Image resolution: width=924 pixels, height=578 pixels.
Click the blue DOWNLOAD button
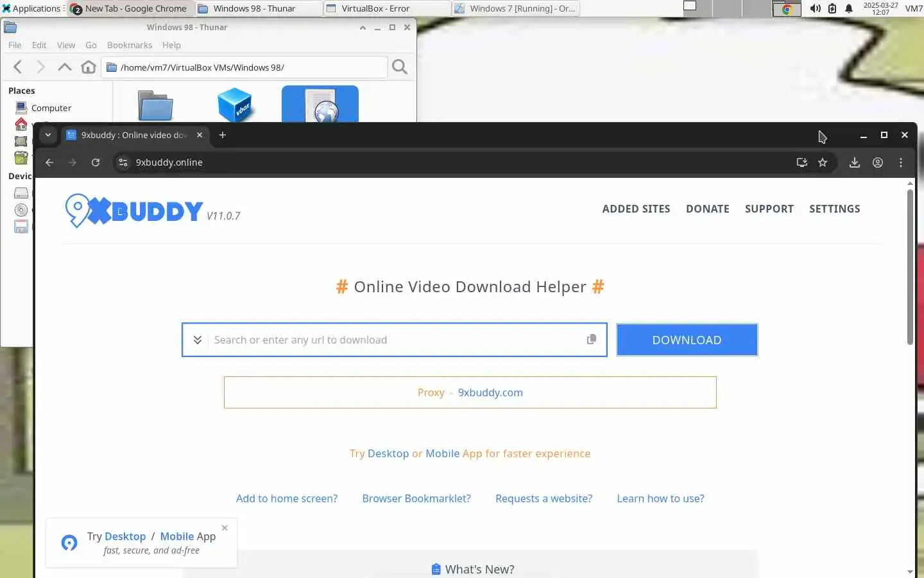click(x=687, y=340)
